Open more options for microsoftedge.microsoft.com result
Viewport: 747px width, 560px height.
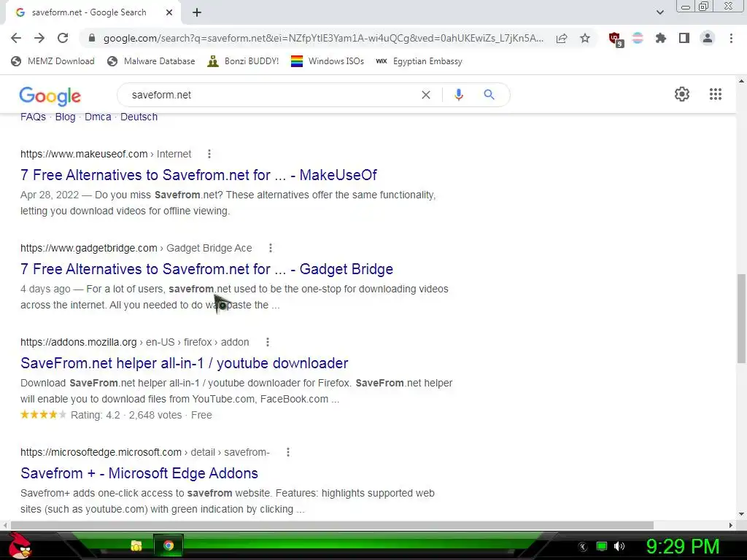(x=287, y=452)
